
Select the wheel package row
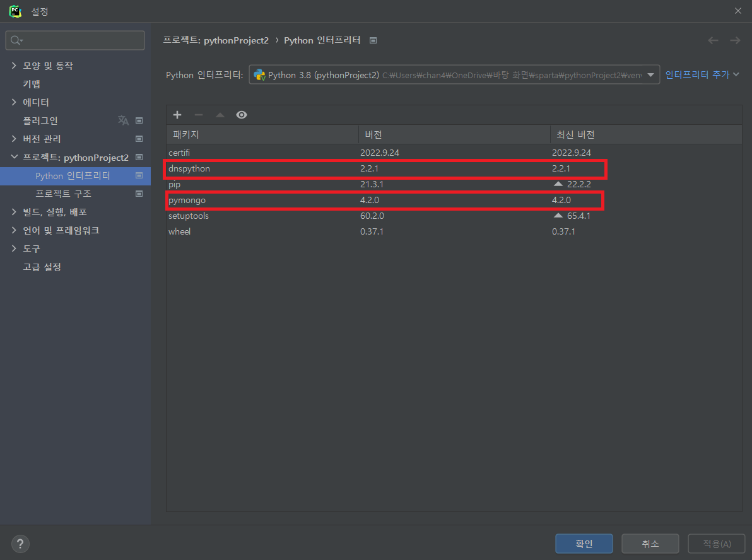tap(454, 231)
